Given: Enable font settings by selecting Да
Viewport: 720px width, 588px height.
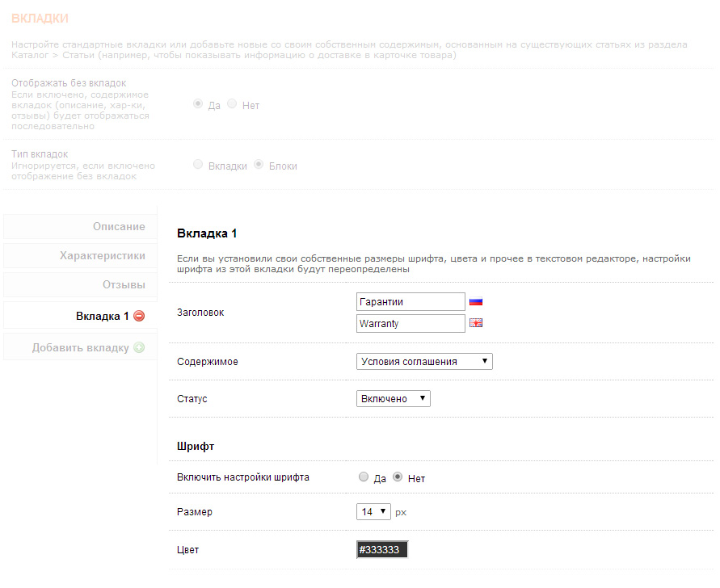Looking at the screenshot, I should [364, 477].
